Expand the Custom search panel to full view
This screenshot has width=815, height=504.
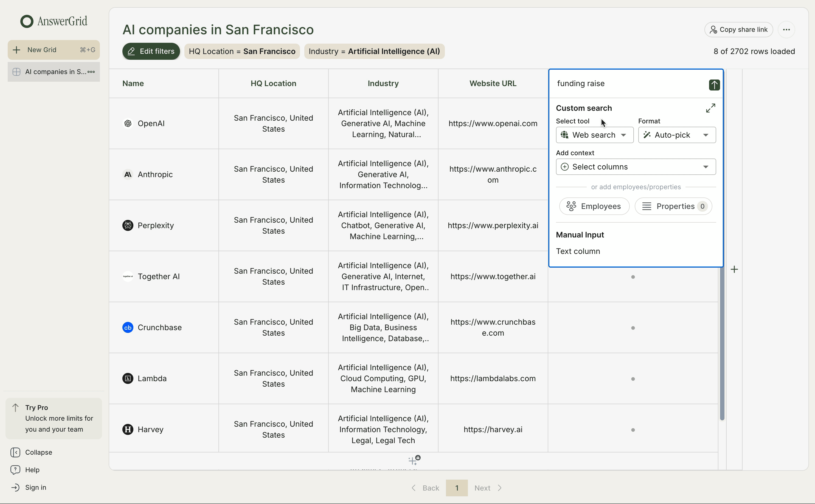tap(710, 108)
